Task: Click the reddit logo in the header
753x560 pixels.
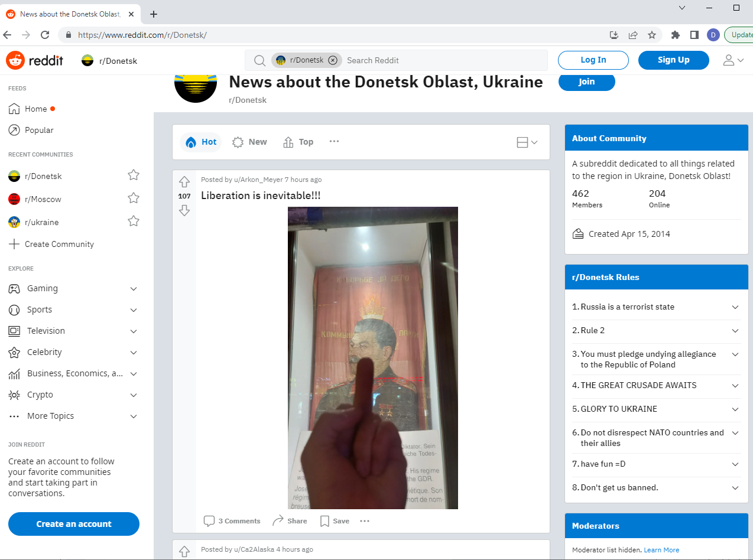Action: coord(35,60)
